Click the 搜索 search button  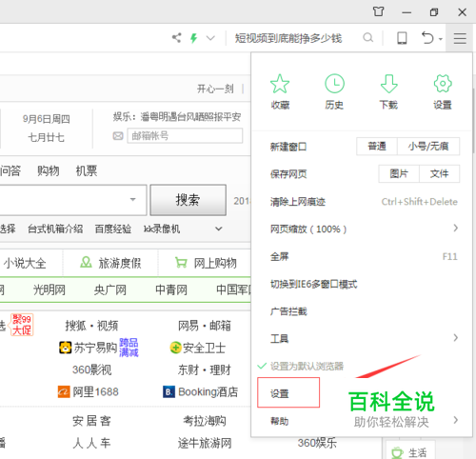point(188,200)
